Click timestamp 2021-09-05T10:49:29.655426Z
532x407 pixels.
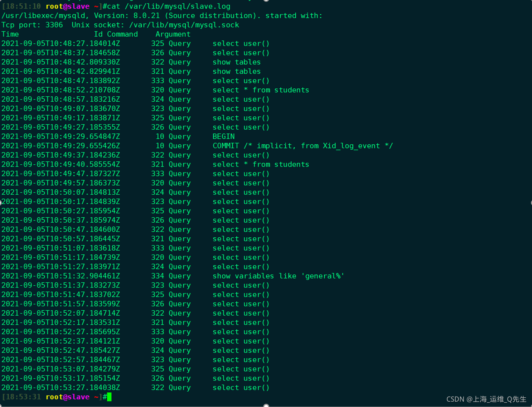[61, 146]
